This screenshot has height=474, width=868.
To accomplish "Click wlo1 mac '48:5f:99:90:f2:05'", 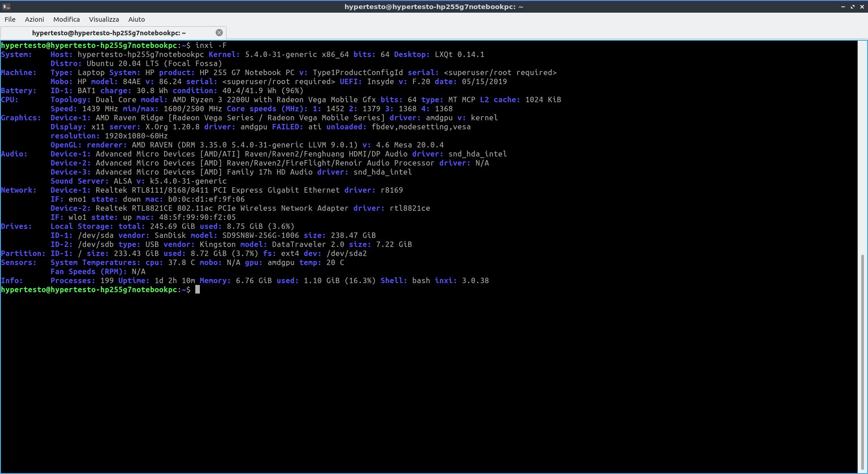I will [x=197, y=217].
